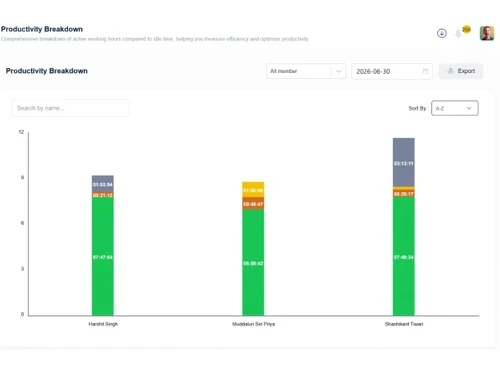Click the yellow notification count badge

[x=466, y=29]
